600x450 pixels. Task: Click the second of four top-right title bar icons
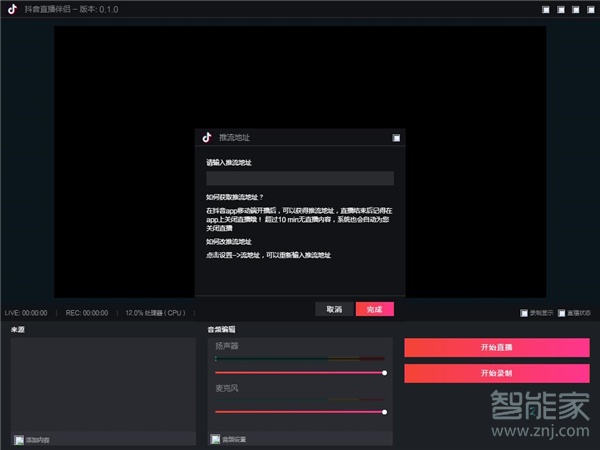559,10
